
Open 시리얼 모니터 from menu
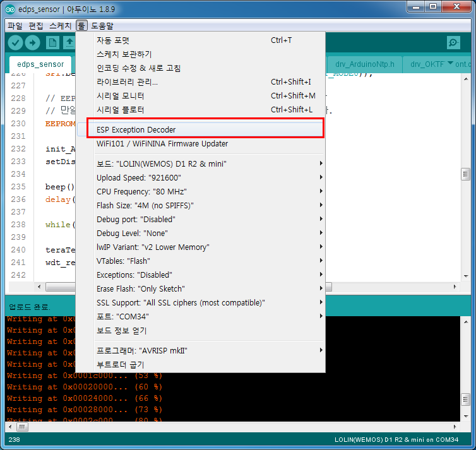pyautogui.click(x=201, y=96)
